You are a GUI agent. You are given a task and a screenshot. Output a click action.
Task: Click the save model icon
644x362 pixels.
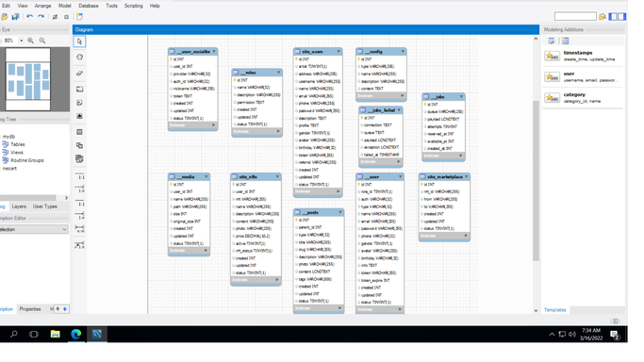click(16, 17)
